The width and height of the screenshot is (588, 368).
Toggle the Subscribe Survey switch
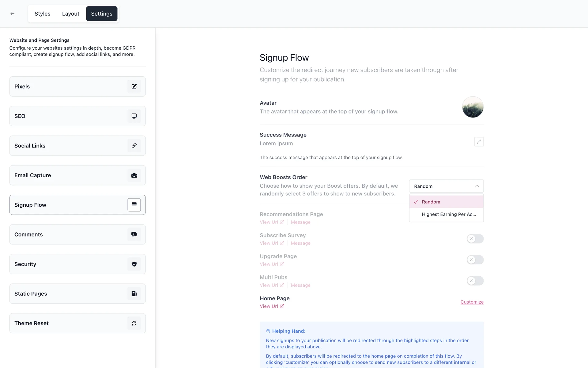pos(475,239)
